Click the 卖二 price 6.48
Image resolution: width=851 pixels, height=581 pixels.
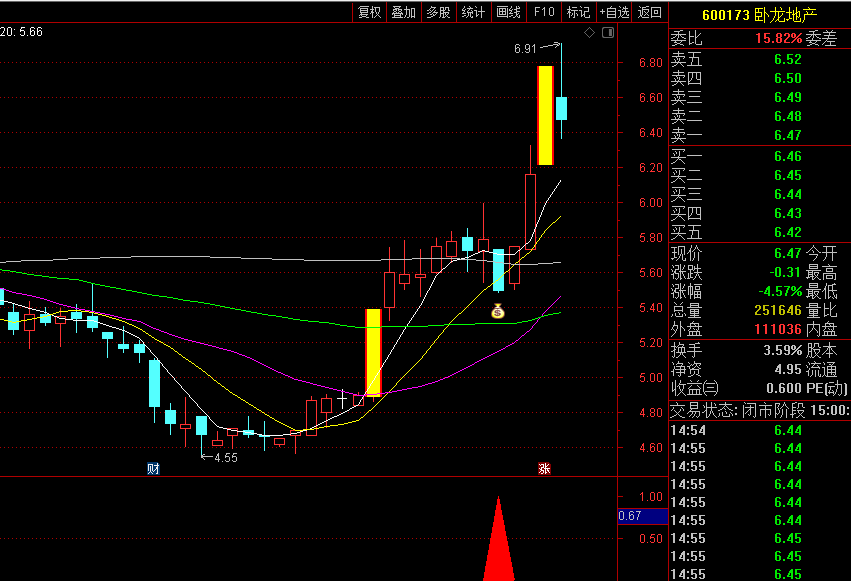coord(788,116)
